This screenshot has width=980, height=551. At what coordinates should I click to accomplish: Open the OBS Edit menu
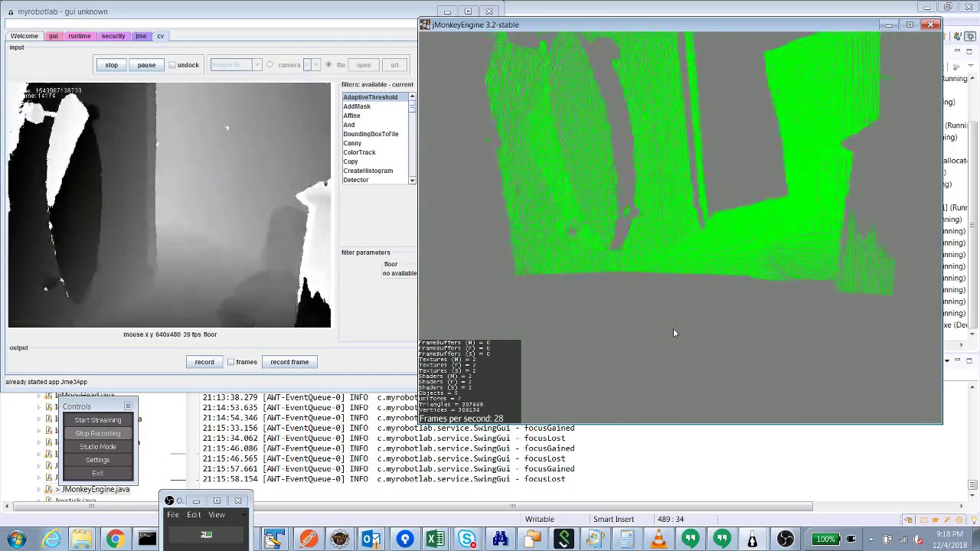tap(194, 514)
